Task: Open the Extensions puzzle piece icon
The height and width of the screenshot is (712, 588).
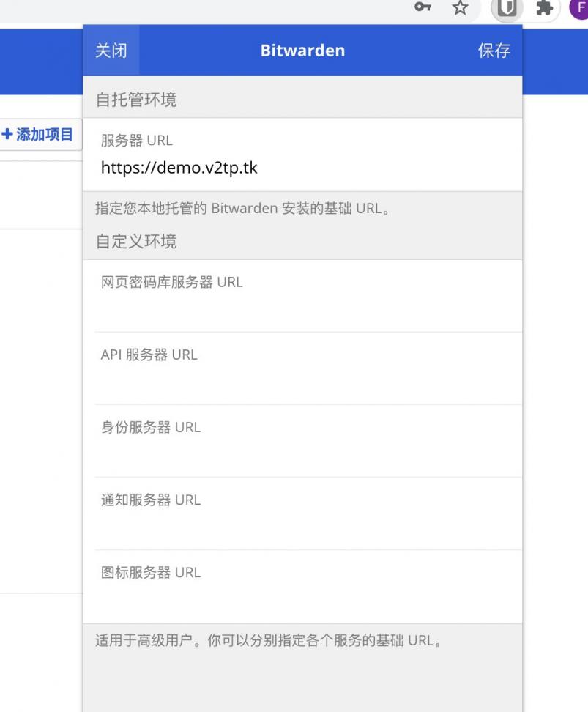Action: tap(544, 8)
